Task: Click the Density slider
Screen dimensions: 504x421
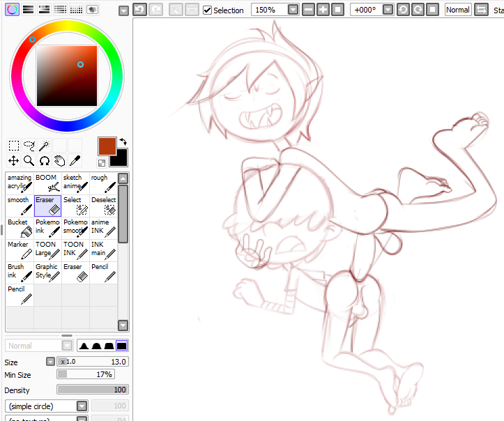Action: pos(92,390)
